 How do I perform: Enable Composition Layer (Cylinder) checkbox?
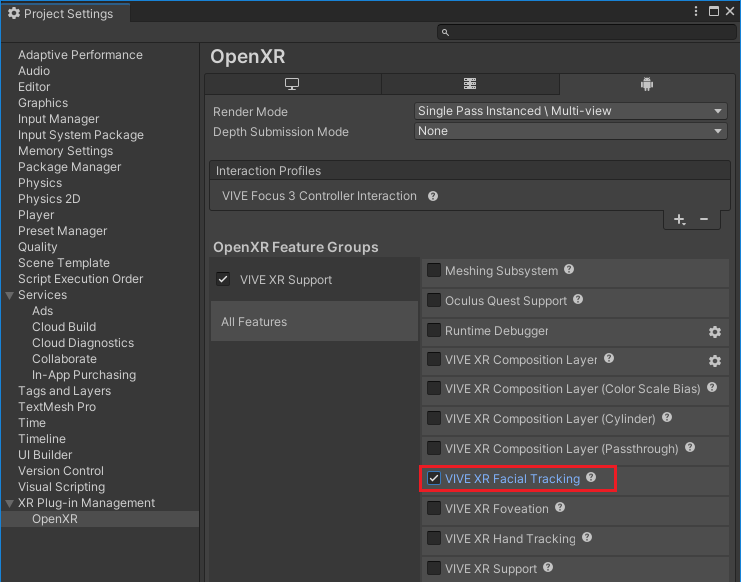[434, 418]
